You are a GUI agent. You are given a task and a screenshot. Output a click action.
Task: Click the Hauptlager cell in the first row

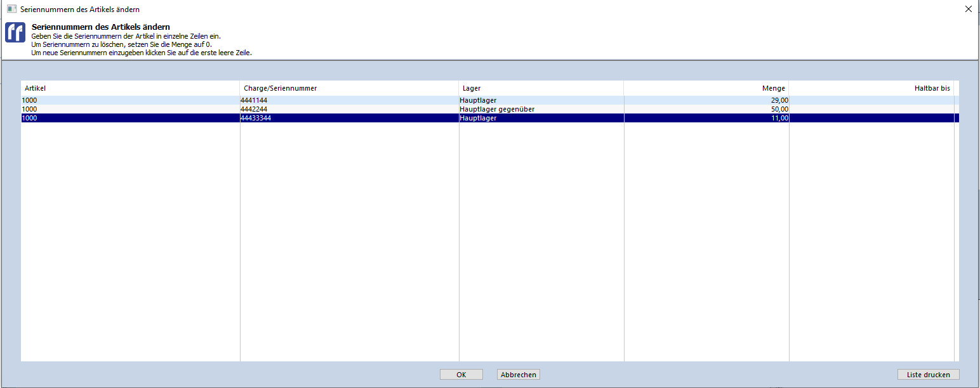[478, 100]
